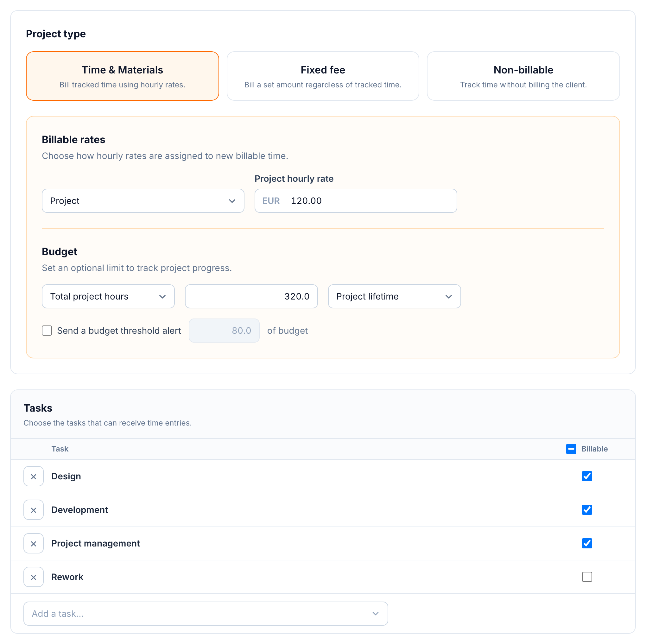Click the Project hourly rate field showing 120.00
This screenshot has width=646, height=644.
coord(356,201)
